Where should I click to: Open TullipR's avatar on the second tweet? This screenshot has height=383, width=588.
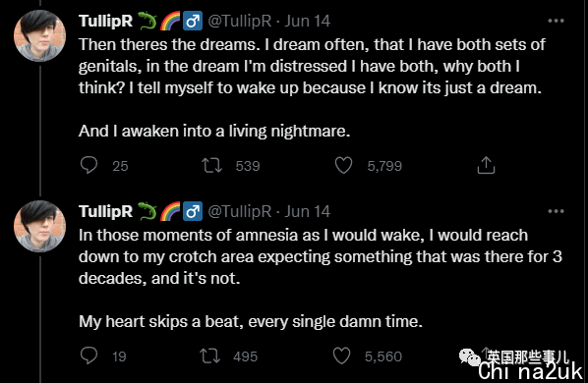(x=39, y=227)
